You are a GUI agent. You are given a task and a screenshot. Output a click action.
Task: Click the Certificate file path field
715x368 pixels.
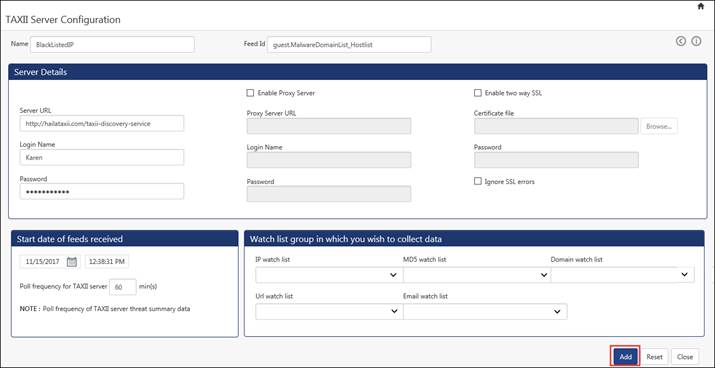point(556,126)
